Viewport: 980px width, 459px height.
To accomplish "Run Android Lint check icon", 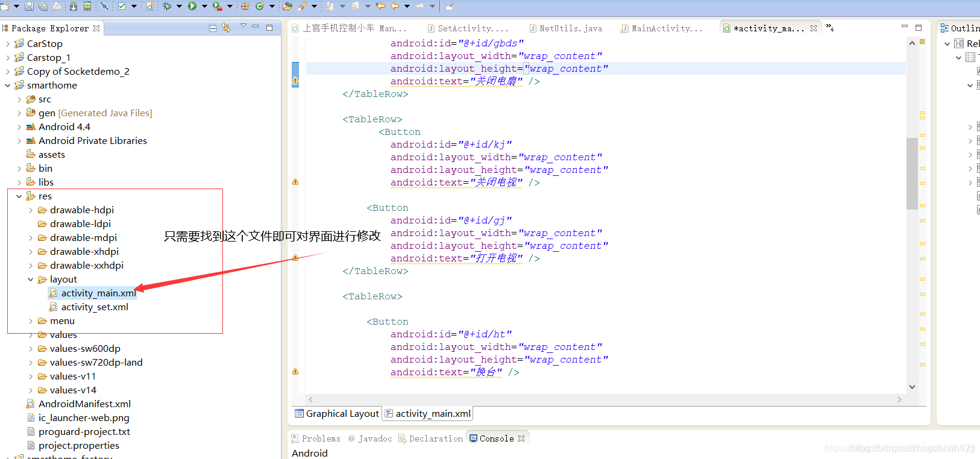I will pyautogui.click(x=122, y=6).
